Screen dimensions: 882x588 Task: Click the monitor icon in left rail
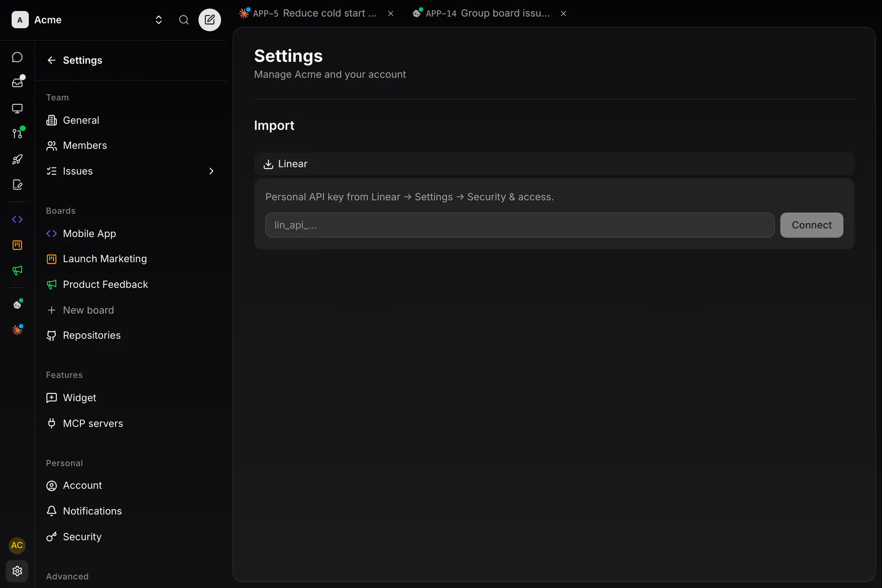click(17, 108)
